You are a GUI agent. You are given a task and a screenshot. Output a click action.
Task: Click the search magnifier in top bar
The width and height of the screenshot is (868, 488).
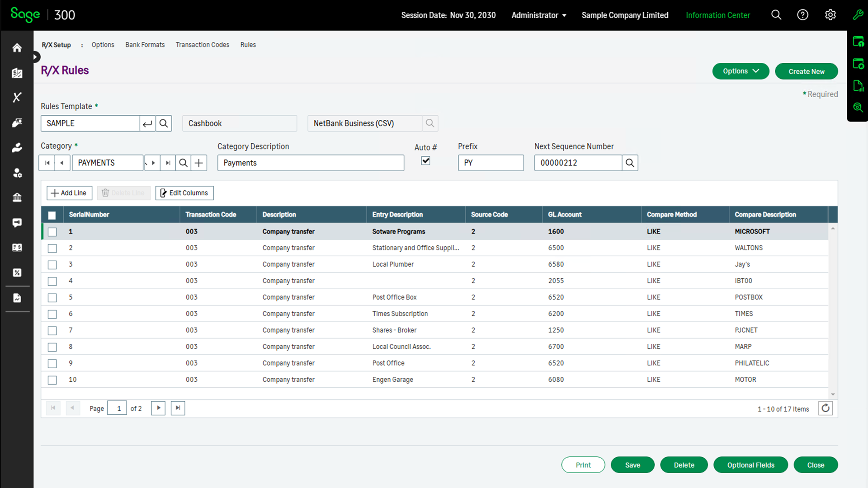tap(776, 15)
